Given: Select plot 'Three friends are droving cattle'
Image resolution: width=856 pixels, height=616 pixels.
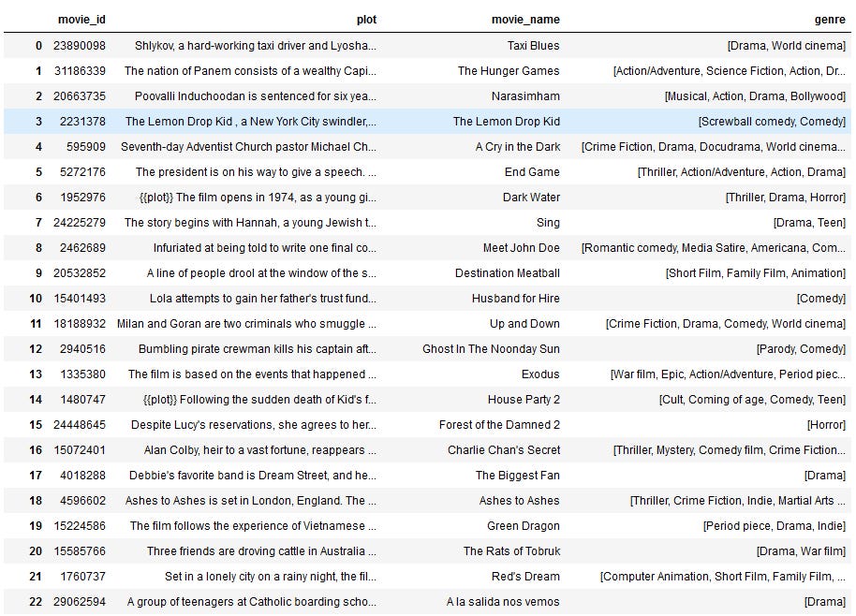Looking at the screenshot, I should coord(261,551).
